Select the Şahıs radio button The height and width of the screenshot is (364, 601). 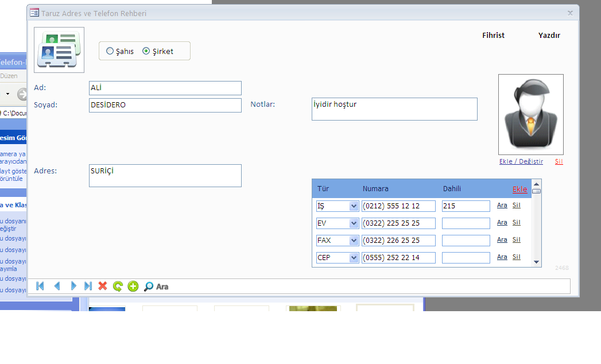click(x=110, y=51)
